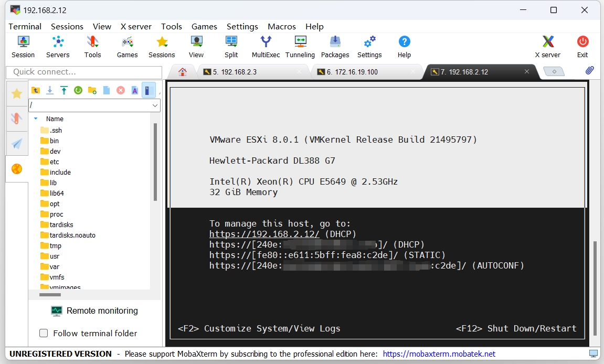Image resolution: width=604 pixels, height=364 pixels.
Task: Expand the remote path dropdown
Action: point(155,105)
